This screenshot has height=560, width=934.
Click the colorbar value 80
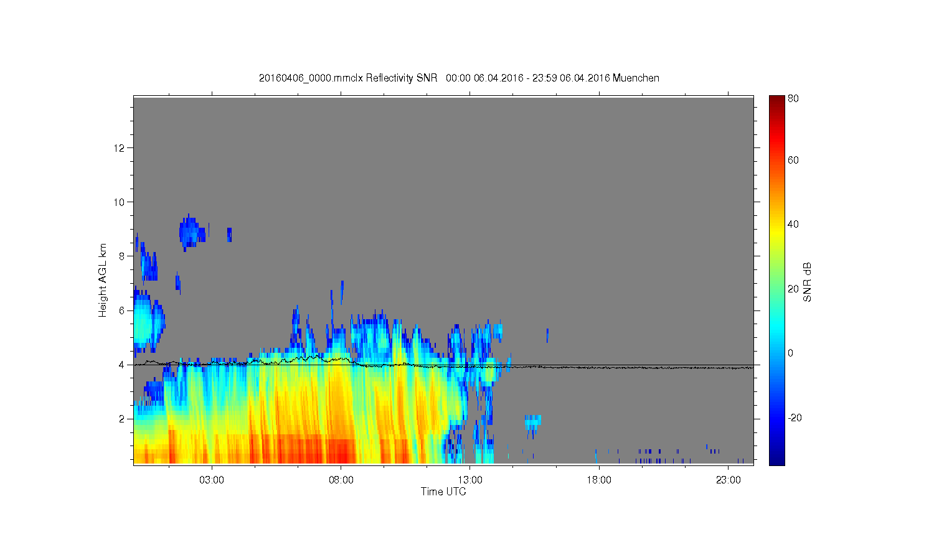793,98
